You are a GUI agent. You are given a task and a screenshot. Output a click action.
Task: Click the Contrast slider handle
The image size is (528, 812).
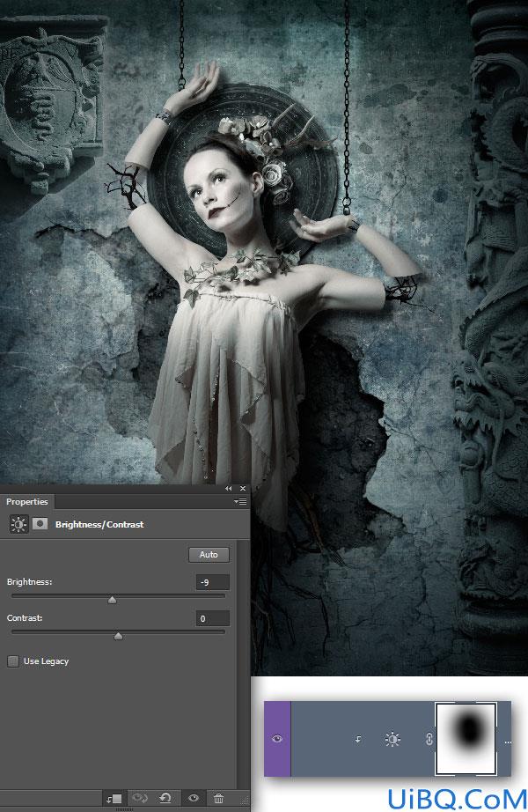pos(118,637)
